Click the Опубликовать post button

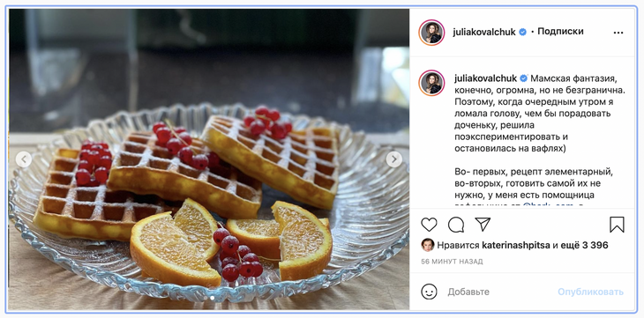coord(590,292)
